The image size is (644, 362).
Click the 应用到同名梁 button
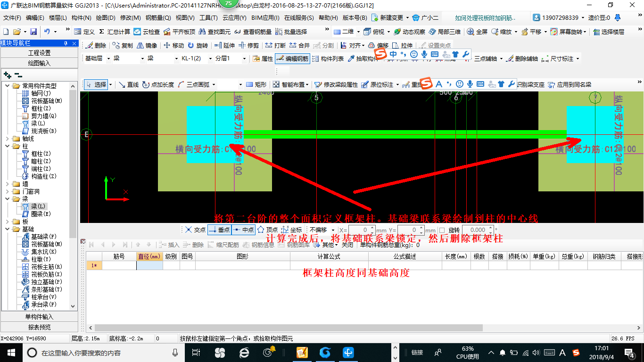(x=570, y=85)
